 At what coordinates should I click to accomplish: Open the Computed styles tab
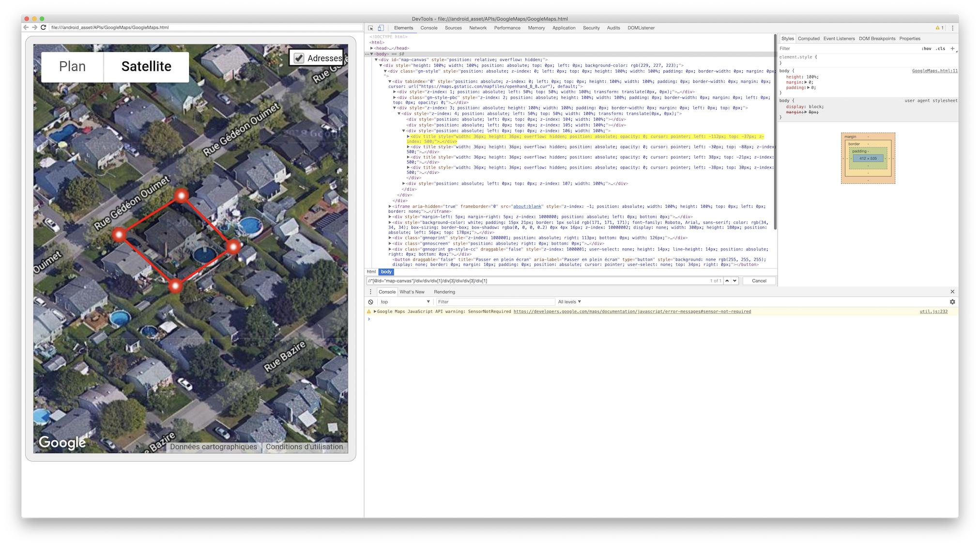(808, 39)
